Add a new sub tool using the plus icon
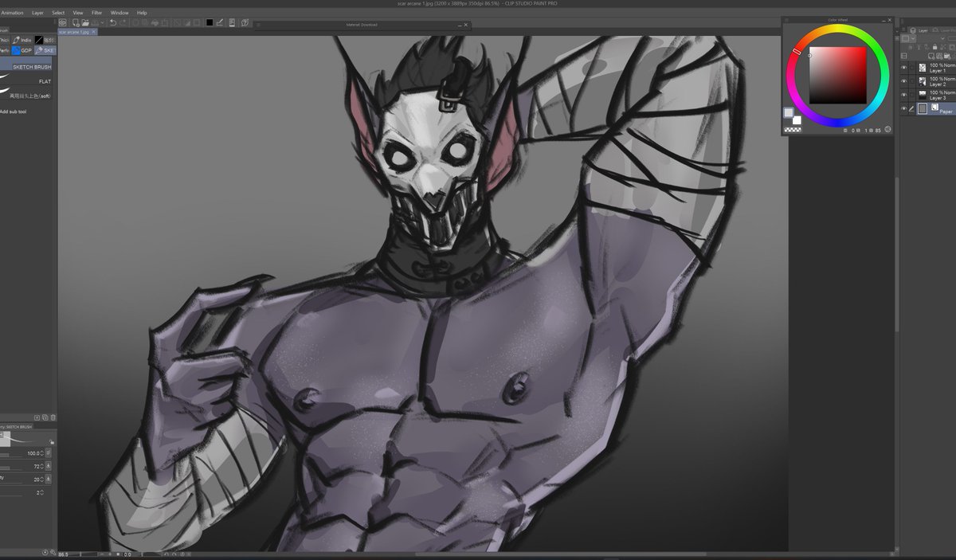Viewport: 956px width, 560px height. [37, 417]
